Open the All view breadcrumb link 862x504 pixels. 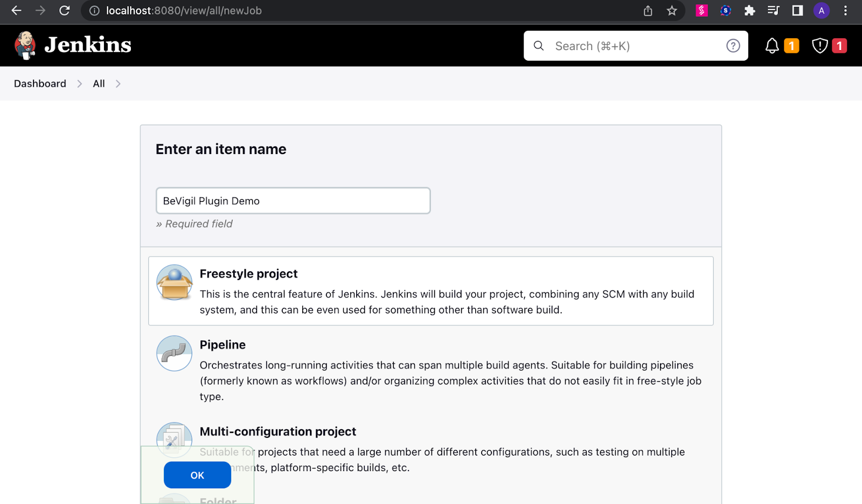coord(99,84)
